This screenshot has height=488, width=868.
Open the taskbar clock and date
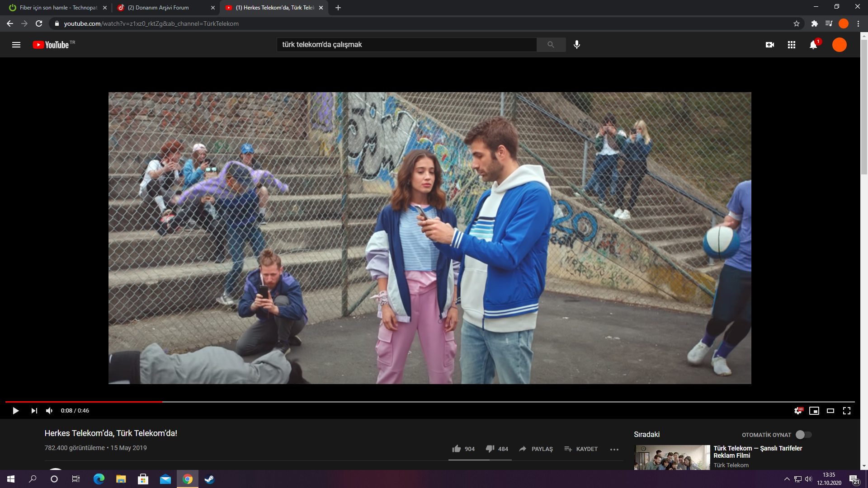829,479
